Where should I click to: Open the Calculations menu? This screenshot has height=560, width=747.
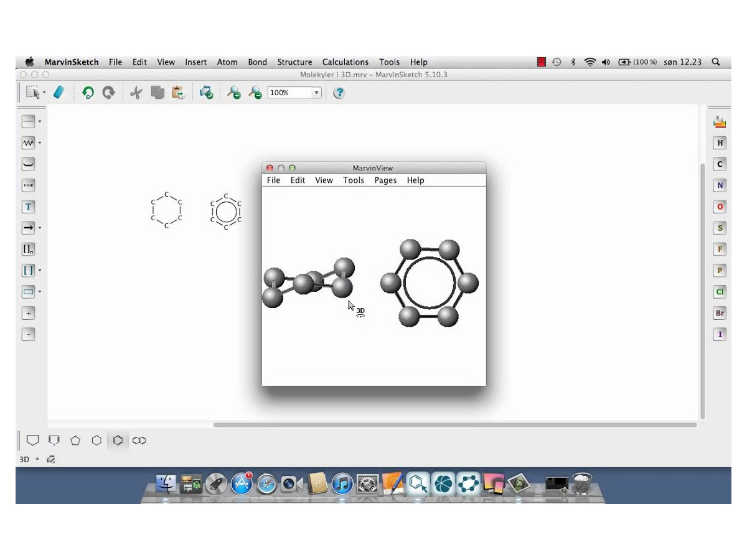[x=345, y=62]
